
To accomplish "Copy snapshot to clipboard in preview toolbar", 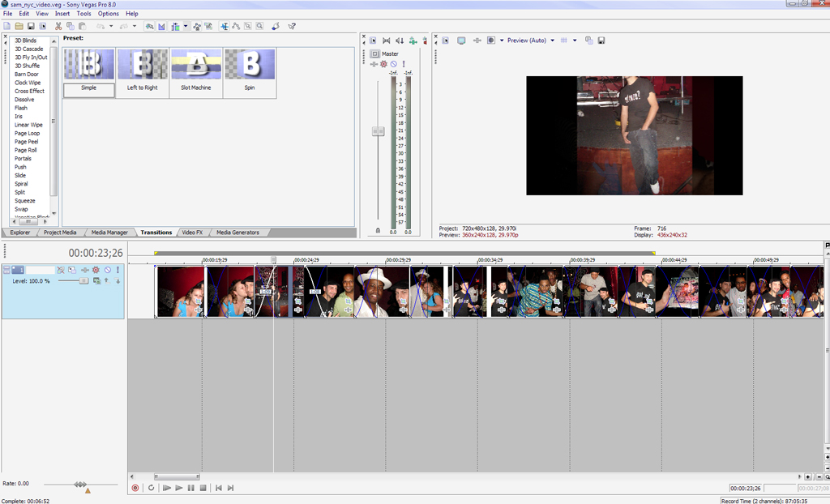I will pyautogui.click(x=588, y=41).
